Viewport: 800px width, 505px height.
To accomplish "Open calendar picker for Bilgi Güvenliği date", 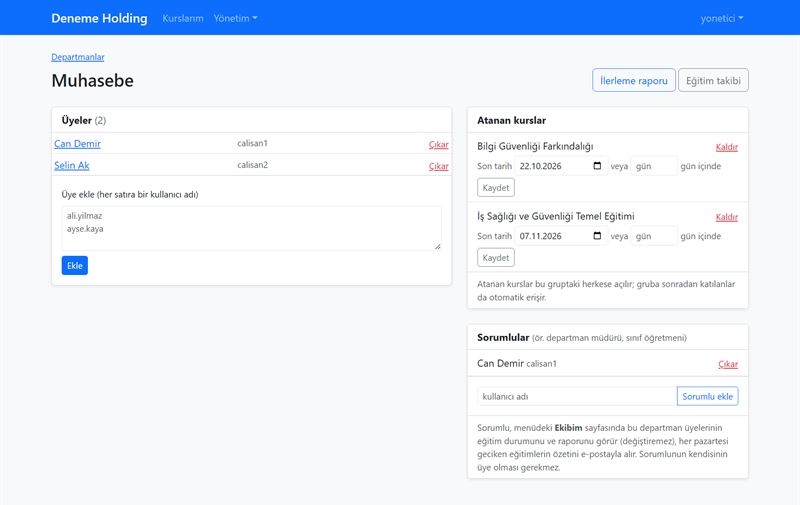I will click(597, 166).
